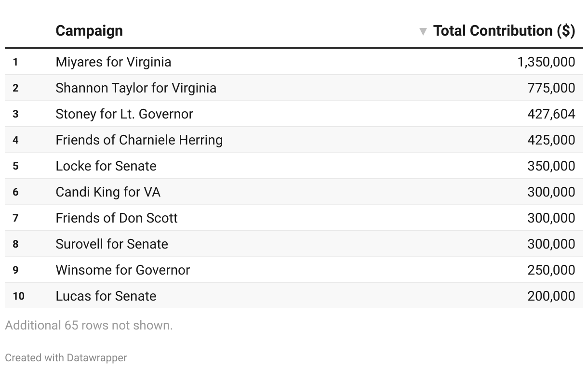
Task: Choose the Friends of Charniele Herring row
Action: coord(139,140)
